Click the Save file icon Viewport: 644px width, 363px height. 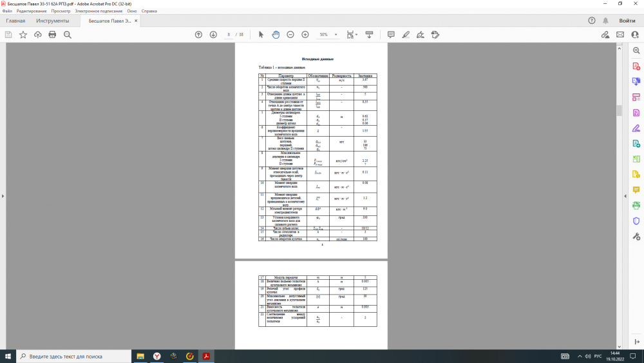(x=8, y=35)
